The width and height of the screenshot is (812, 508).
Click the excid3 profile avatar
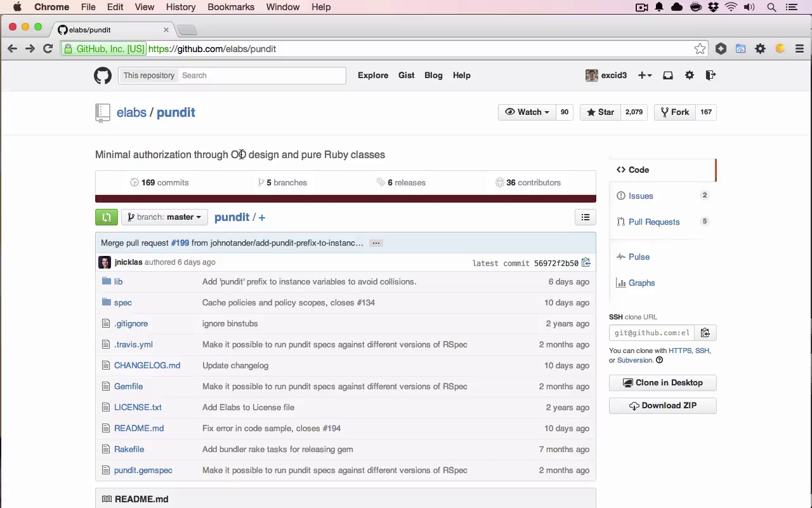(591, 75)
